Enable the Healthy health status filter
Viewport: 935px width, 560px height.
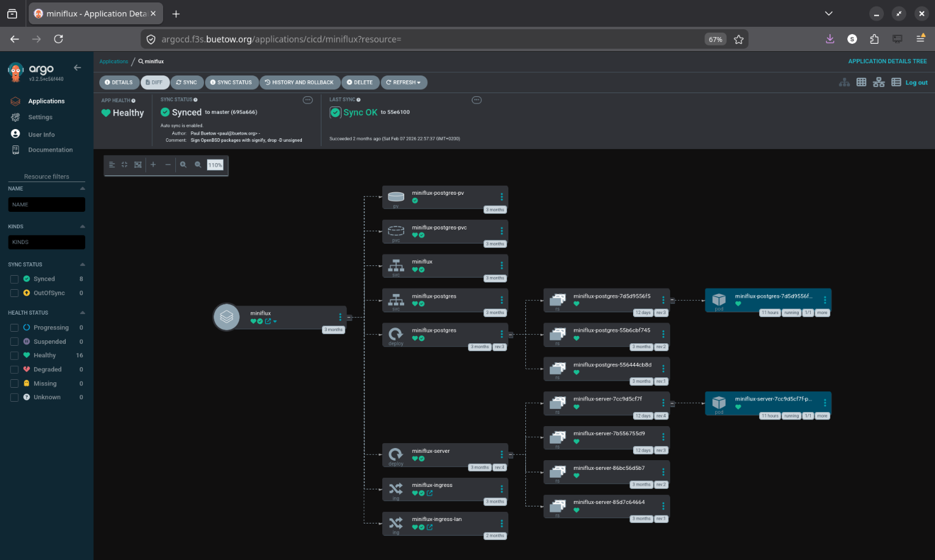click(x=15, y=355)
